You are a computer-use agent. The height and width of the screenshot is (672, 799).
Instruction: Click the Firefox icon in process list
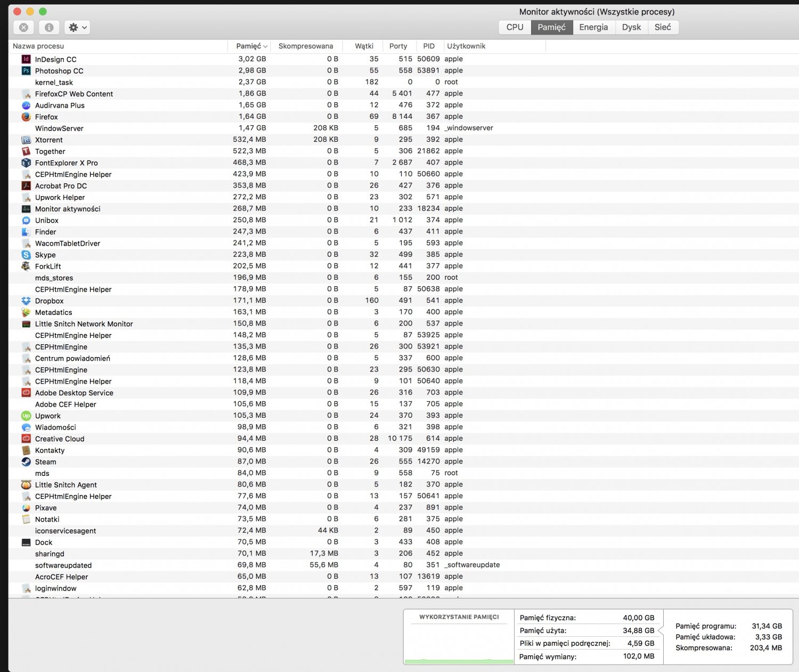(26, 117)
